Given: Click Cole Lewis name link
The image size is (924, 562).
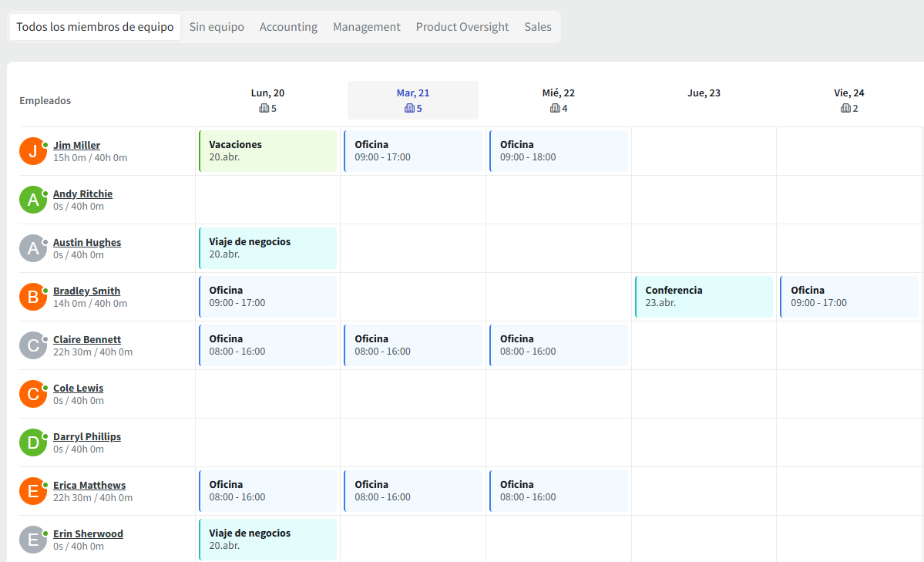Looking at the screenshot, I should click(x=78, y=388).
